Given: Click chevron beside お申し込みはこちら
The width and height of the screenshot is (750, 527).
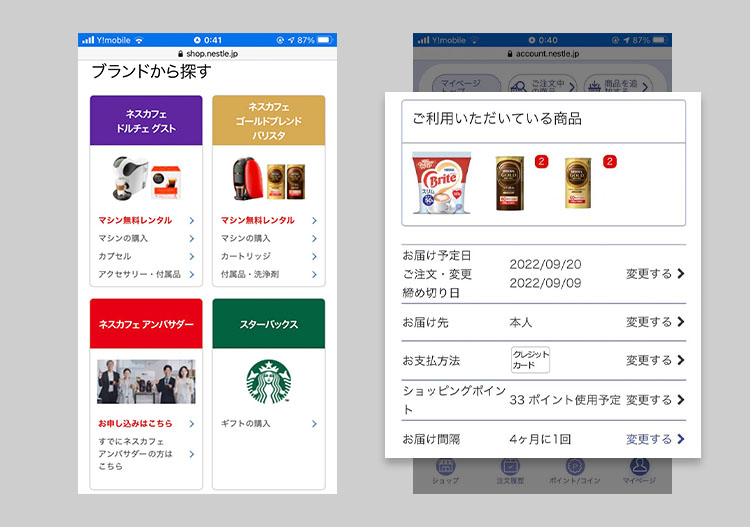Looking at the screenshot, I should [191, 423].
